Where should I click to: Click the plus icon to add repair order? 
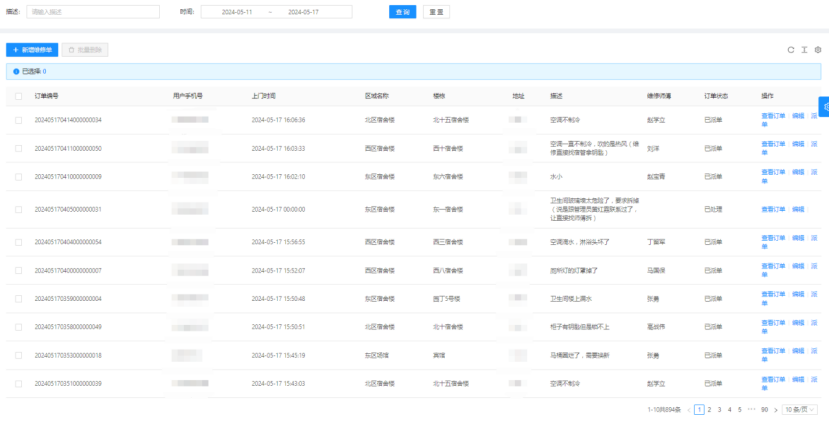coord(15,49)
